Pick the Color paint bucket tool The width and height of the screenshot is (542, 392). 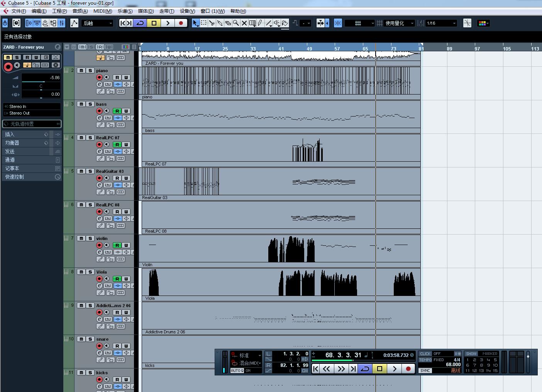[285, 23]
